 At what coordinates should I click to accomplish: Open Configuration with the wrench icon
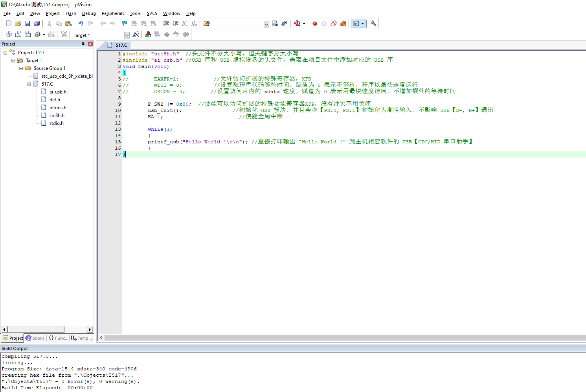point(373,24)
